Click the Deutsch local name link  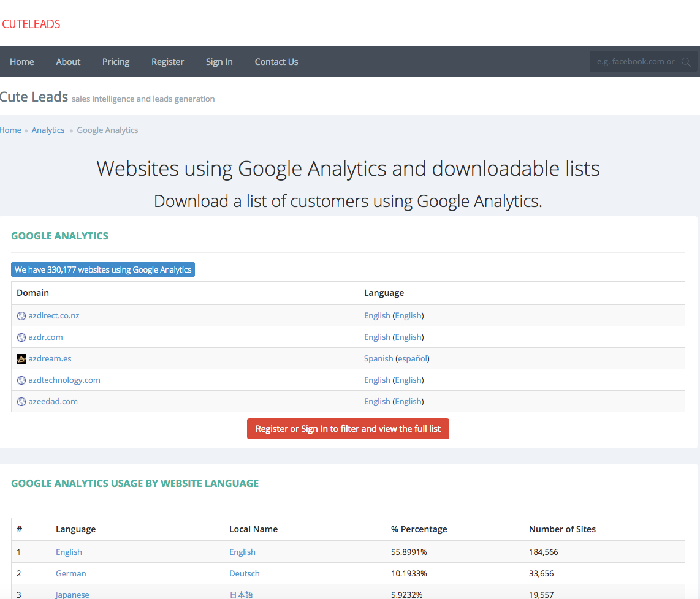point(244,574)
